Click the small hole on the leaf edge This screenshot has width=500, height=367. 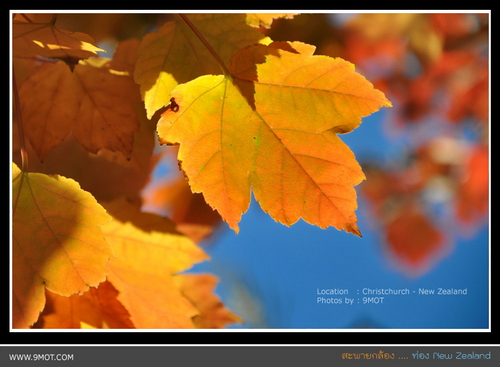(x=174, y=105)
